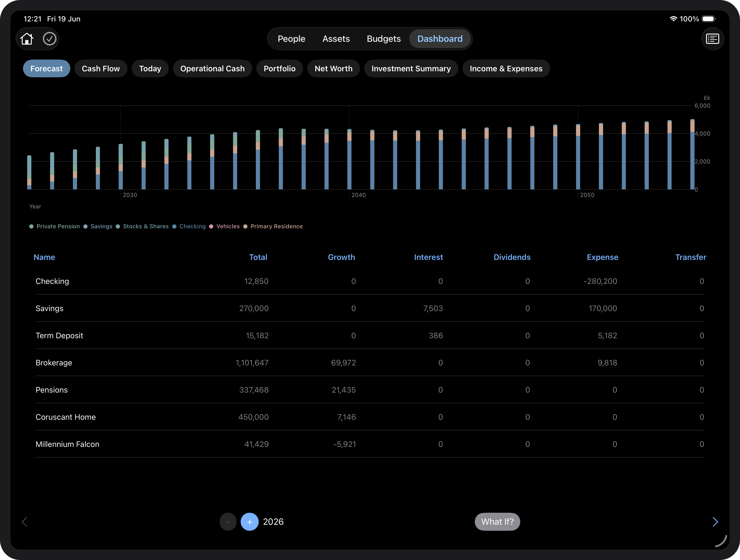Viewport: 740px width, 560px height.
Task: Toggle Private Pension legend dot
Action: tap(31, 226)
